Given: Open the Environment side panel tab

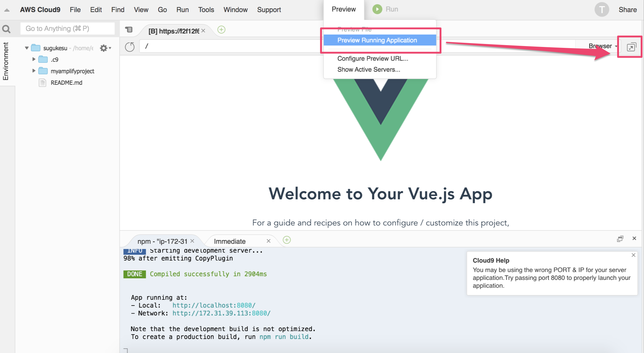Looking at the screenshot, I should tap(6, 61).
